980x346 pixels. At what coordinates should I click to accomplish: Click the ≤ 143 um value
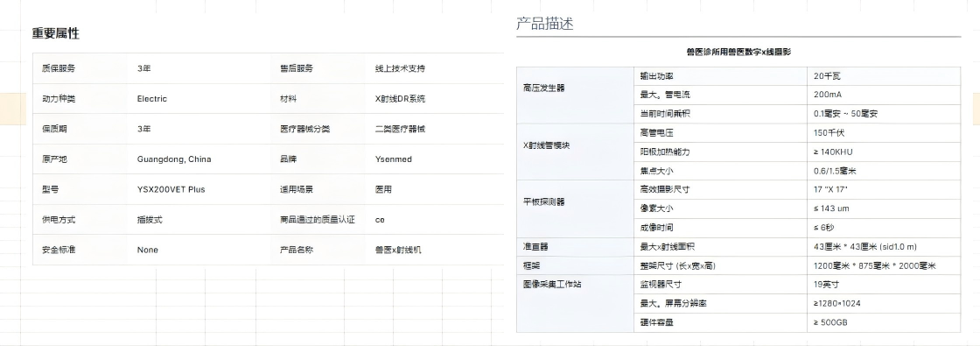(x=831, y=208)
